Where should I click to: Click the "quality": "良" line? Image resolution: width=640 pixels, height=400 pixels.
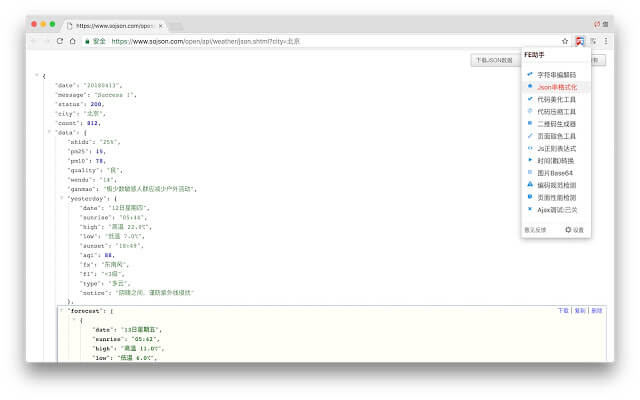(x=95, y=170)
